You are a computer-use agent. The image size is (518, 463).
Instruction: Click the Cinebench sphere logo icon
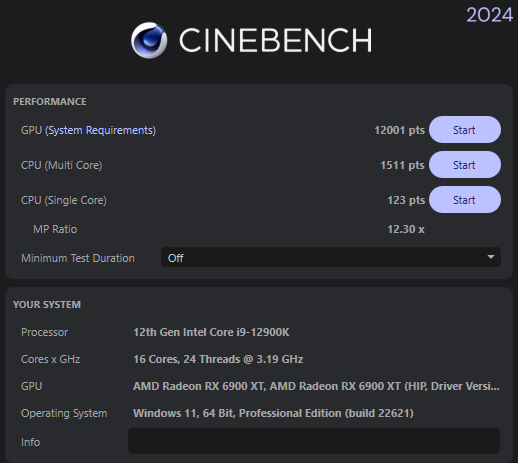tap(149, 40)
